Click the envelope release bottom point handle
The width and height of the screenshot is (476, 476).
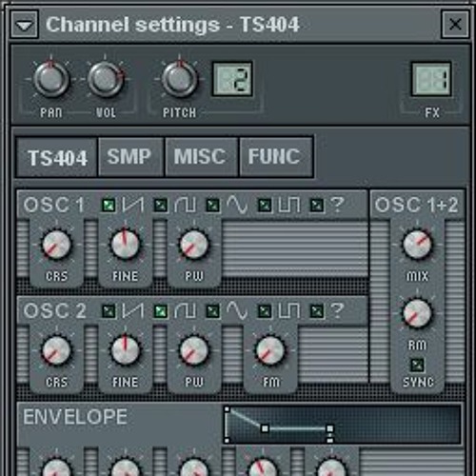(330, 441)
